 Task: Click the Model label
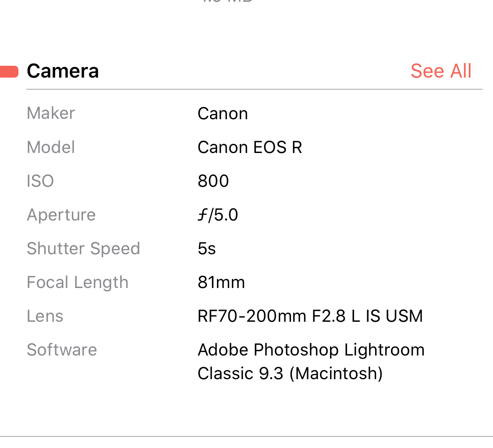coord(51,147)
